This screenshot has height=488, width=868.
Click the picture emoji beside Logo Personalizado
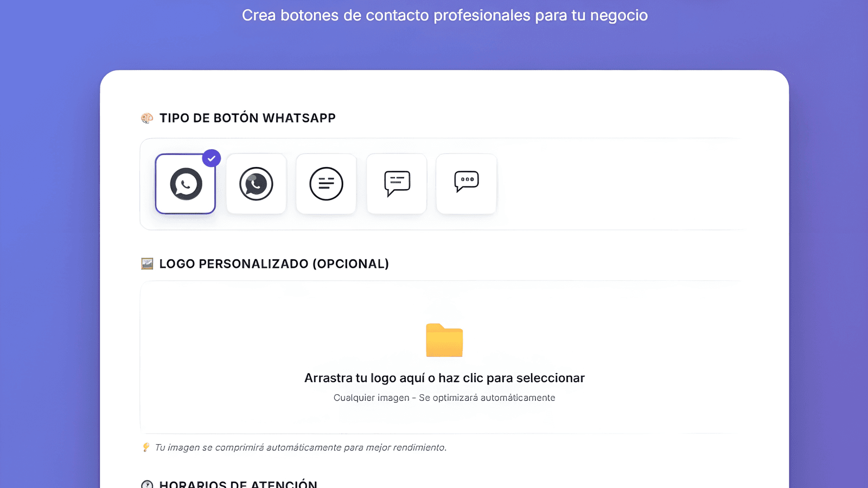(146, 264)
